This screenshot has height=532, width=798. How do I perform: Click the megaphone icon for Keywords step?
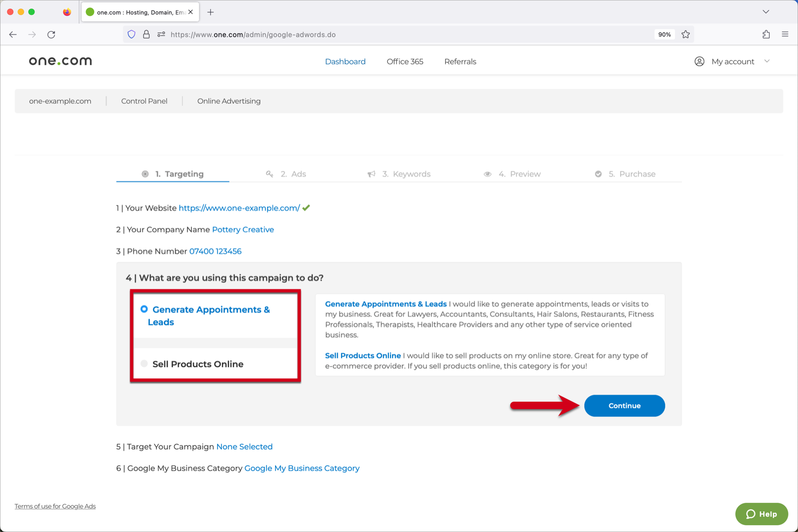click(371, 173)
